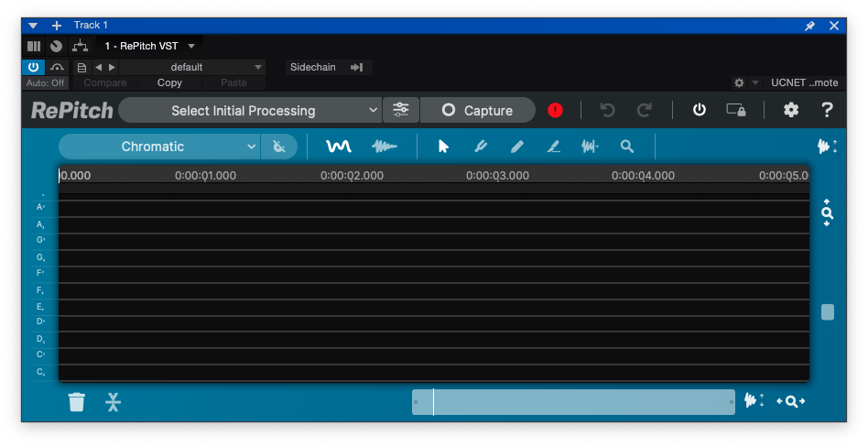Click the Capture button

478,110
